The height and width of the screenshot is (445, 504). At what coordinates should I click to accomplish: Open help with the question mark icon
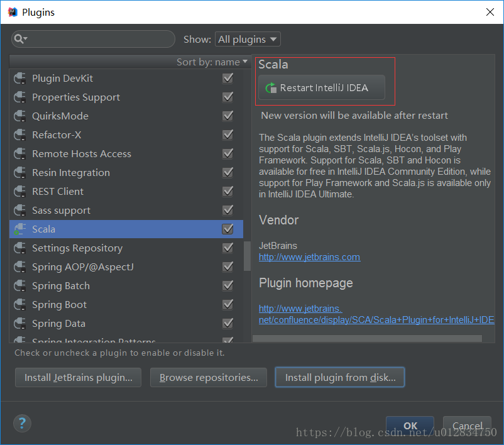(x=22, y=423)
